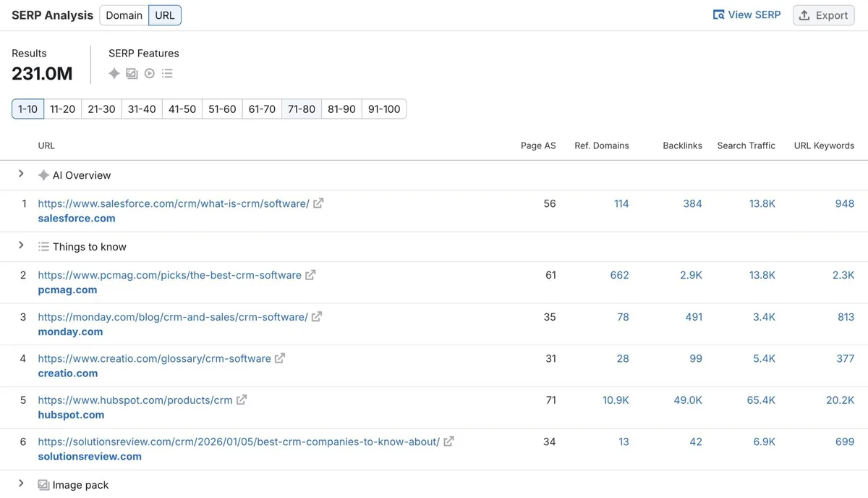Click the URL Keywords column header
Image resolution: width=868 pixels, height=498 pixels.
click(x=824, y=145)
